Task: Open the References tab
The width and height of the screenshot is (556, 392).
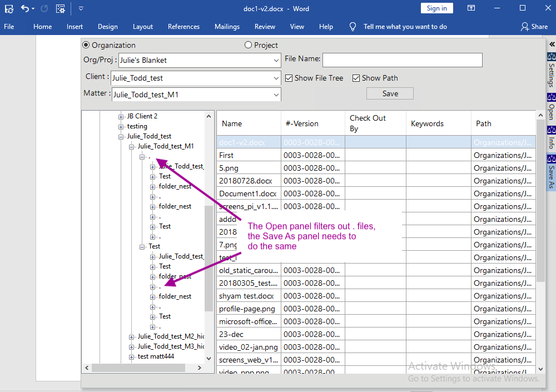Action: 183,27
